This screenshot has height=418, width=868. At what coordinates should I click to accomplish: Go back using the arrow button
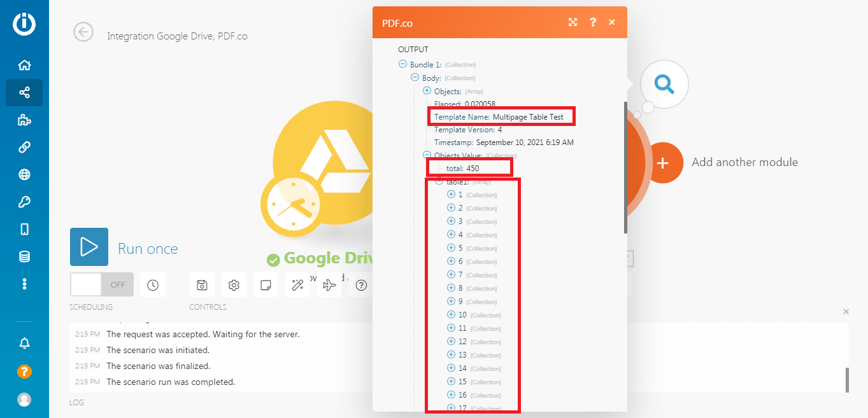point(83,32)
